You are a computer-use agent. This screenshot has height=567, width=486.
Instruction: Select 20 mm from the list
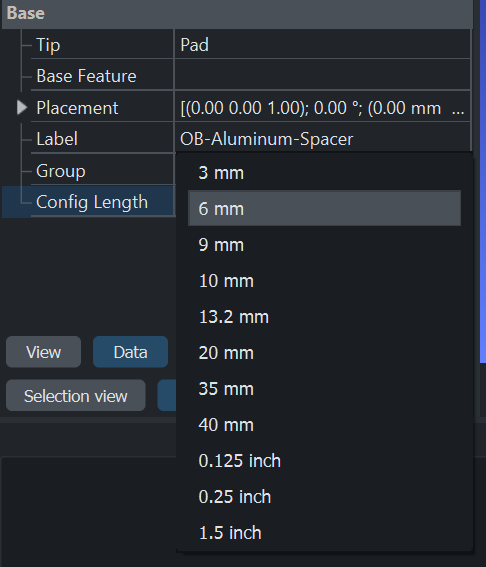pyautogui.click(x=324, y=353)
